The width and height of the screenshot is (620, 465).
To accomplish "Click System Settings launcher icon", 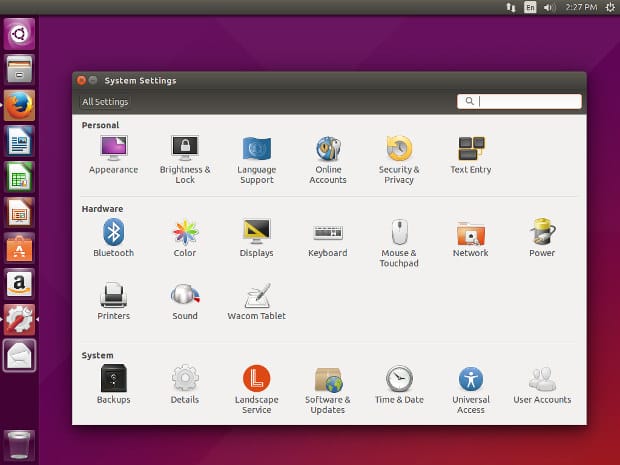I will coord(19,319).
